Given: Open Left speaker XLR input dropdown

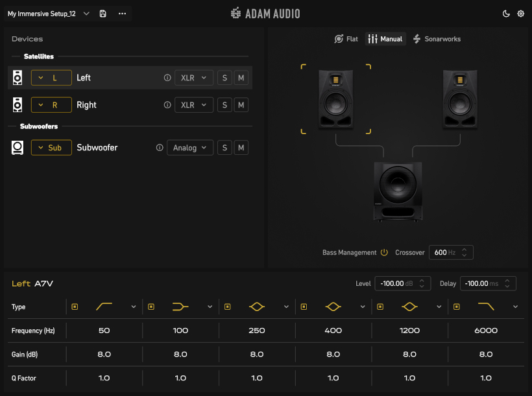Looking at the screenshot, I should 194,78.
